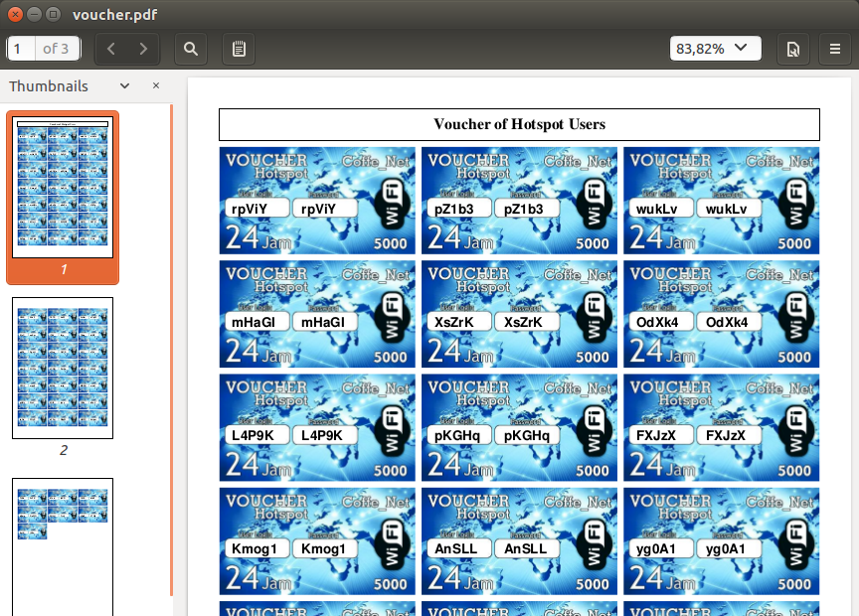Open the search magnifier tool
This screenshot has height=616, width=859.
(x=191, y=49)
